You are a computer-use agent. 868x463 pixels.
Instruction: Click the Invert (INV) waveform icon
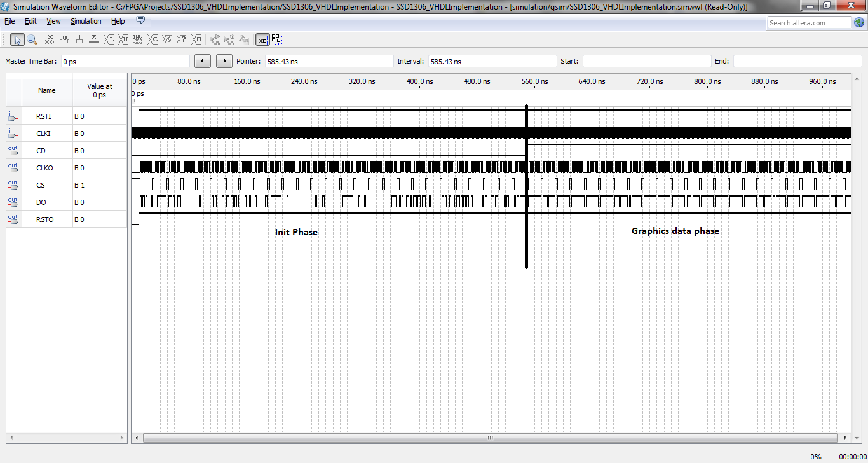pos(139,39)
